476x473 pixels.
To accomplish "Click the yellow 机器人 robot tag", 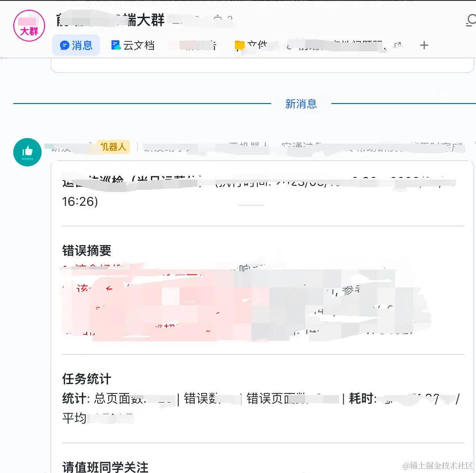I will 113,146.
